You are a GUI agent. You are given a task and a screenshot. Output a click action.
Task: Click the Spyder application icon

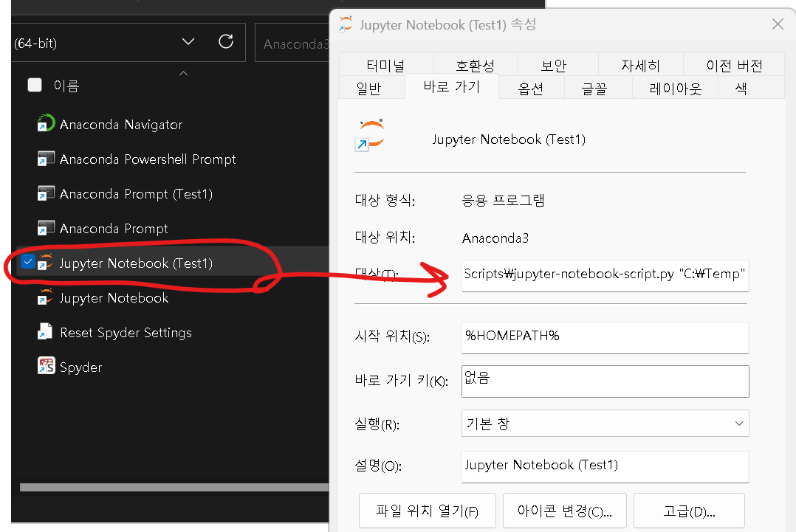click(x=46, y=366)
